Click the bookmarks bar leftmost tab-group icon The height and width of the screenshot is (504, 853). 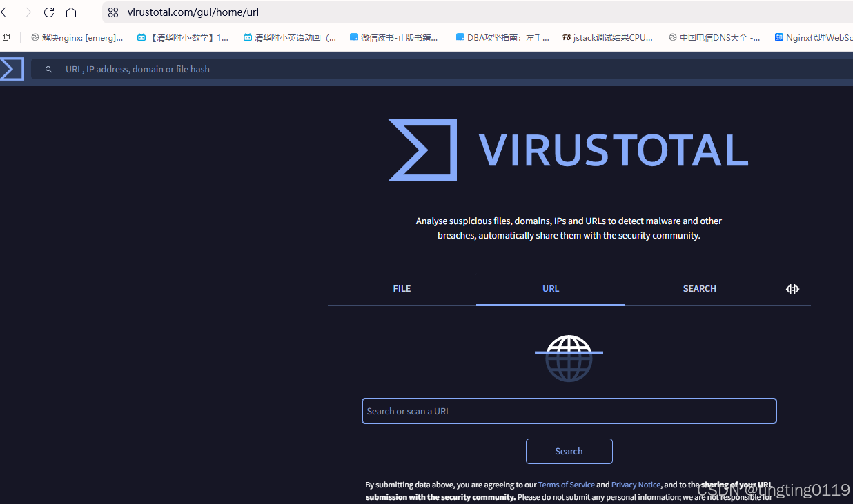coord(6,38)
